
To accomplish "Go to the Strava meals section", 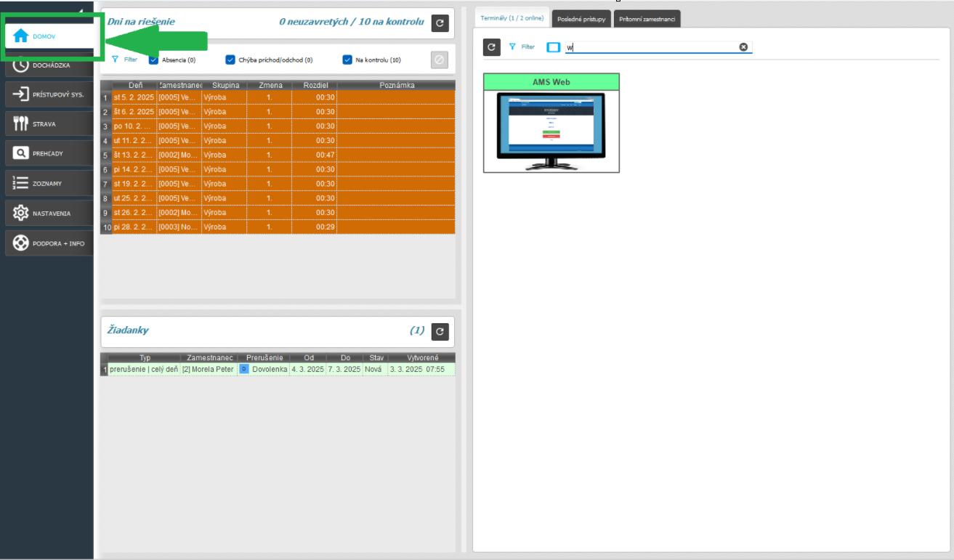I will click(x=48, y=124).
